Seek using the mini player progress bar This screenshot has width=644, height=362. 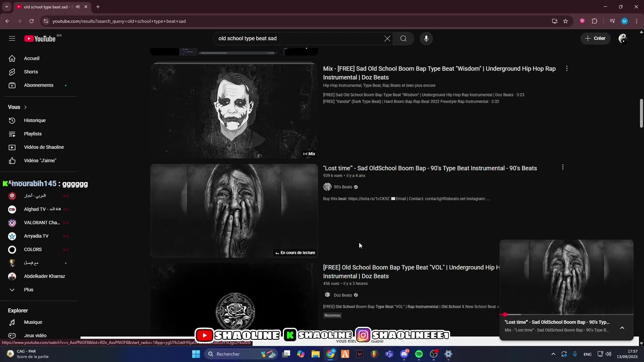coord(567,315)
